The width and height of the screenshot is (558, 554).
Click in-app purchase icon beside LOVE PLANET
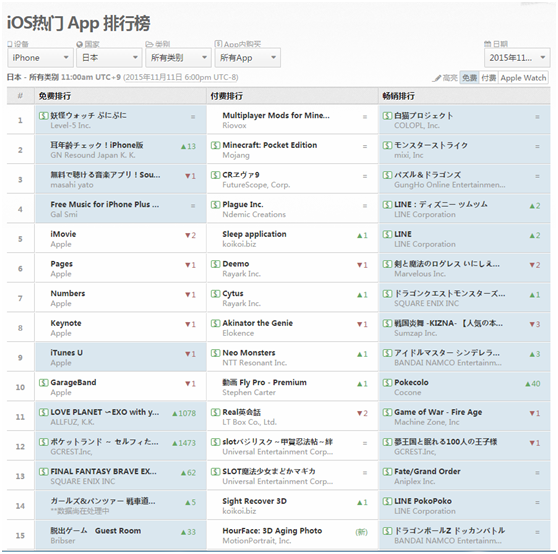point(43,412)
